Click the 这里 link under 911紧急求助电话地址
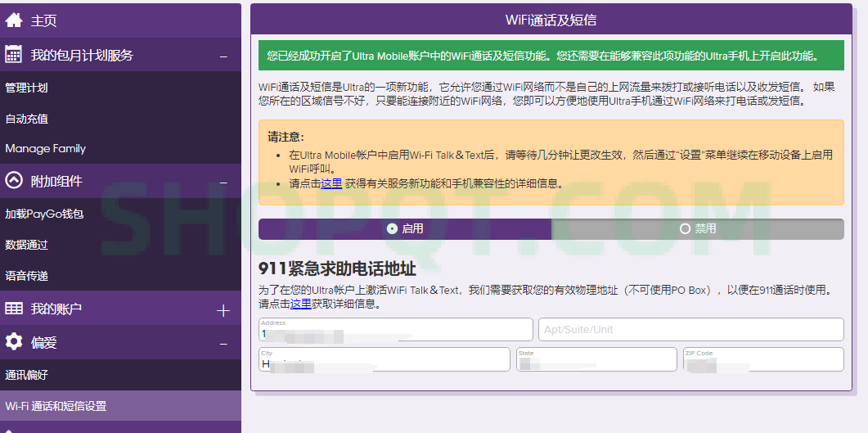This screenshot has height=433, width=868. (x=300, y=304)
